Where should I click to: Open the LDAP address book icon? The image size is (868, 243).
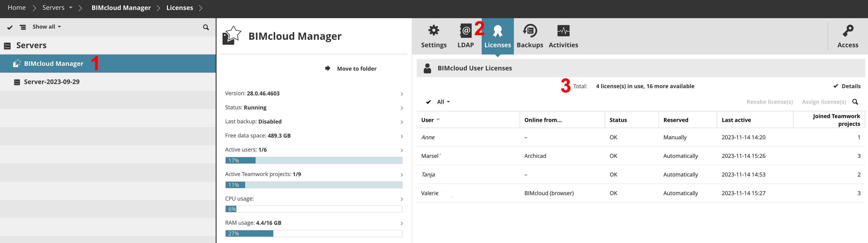[x=466, y=31]
